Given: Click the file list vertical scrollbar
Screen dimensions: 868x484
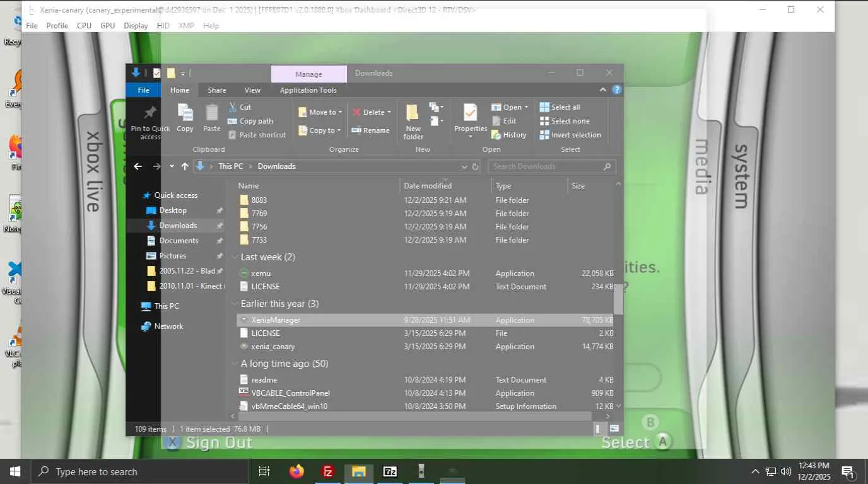Looking at the screenshot, I should pos(618,298).
